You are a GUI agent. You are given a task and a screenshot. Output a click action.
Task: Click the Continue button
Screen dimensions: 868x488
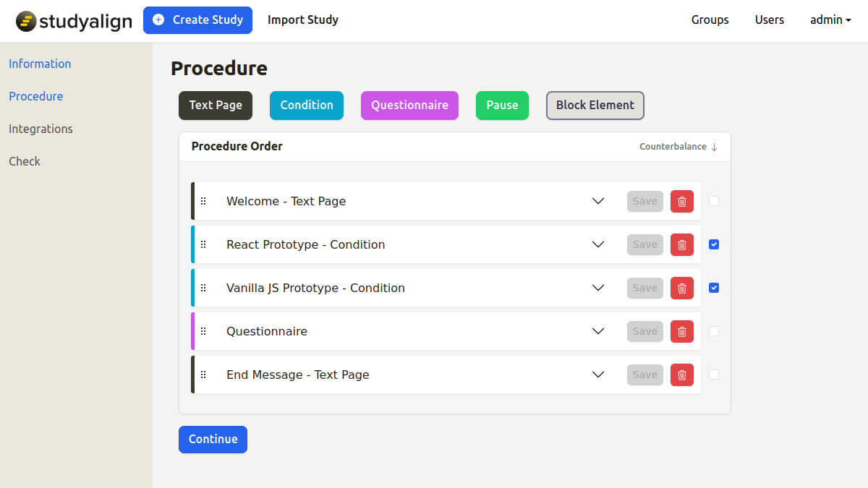pyautogui.click(x=213, y=440)
